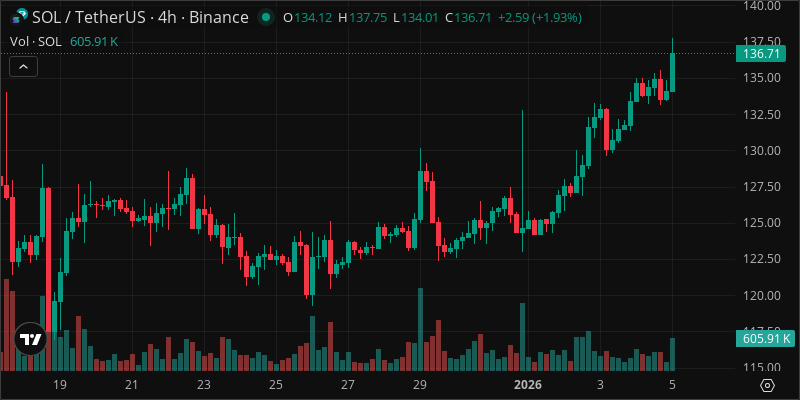This screenshot has height=400, width=800.
Task: Click the close value C136.71
Action: pyautogui.click(x=468, y=18)
